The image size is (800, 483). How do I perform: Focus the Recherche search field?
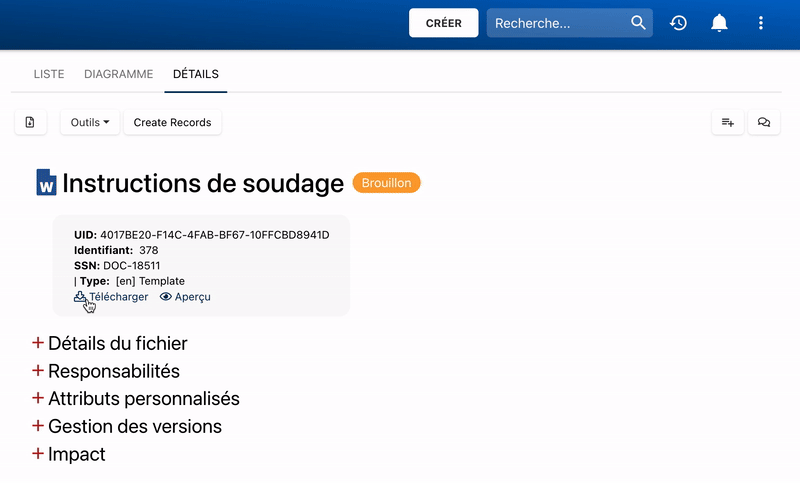click(x=558, y=23)
